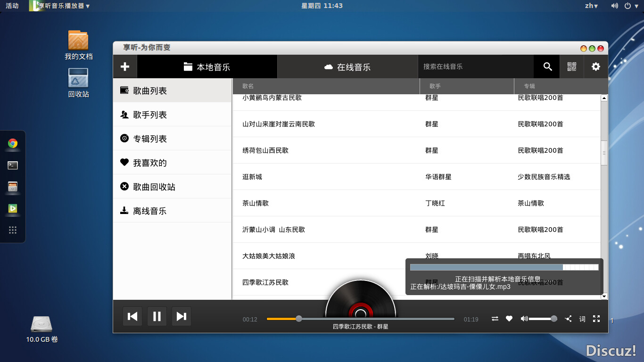Click the plus icon to add music
The height and width of the screenshot is (362, 644).
click(125, 67)
